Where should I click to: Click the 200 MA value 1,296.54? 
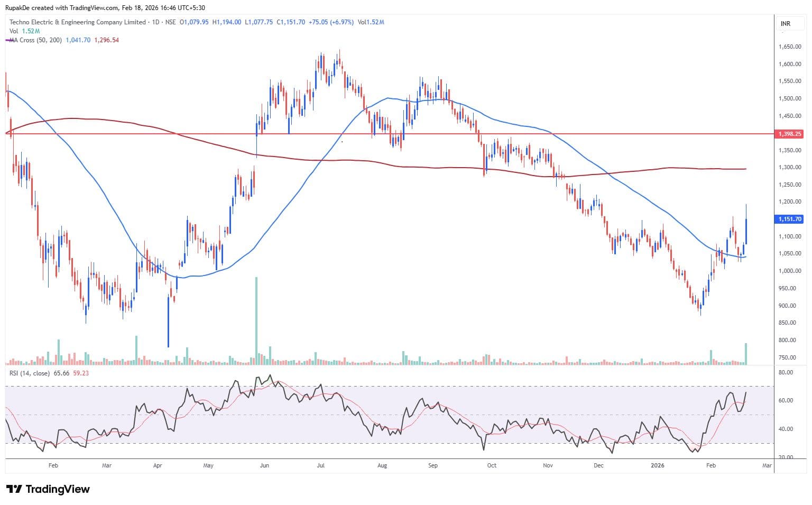tap(106, 40)
